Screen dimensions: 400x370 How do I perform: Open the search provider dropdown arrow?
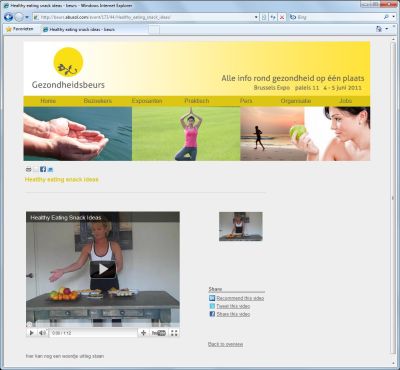coord(394,17)
